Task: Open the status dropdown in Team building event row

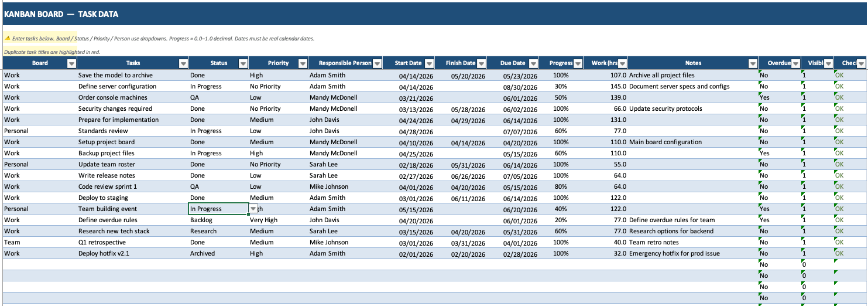Action: pos(253,209)
